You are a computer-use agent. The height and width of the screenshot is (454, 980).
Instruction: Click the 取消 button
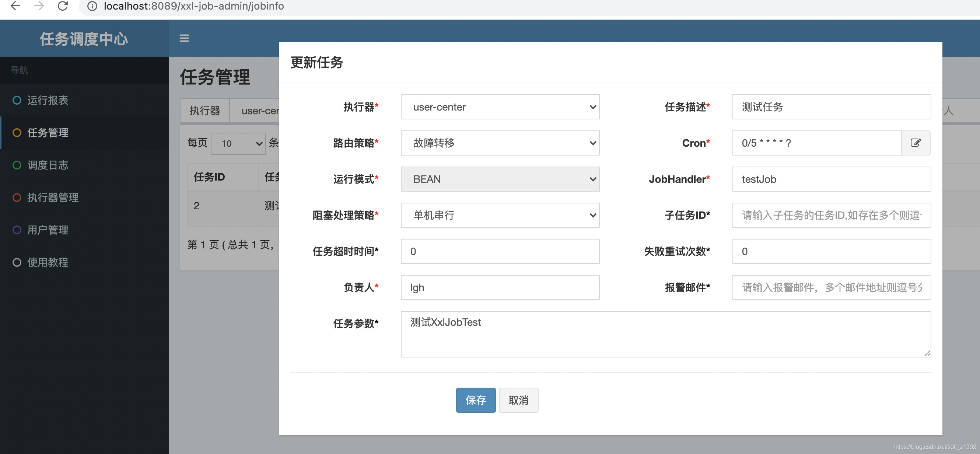[518, 400]
